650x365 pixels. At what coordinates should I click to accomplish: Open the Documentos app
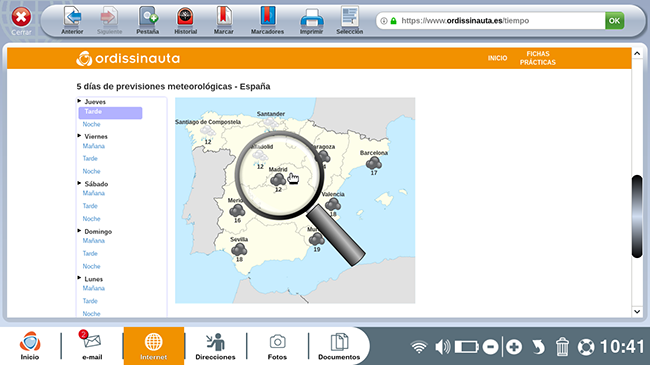[x=339, y=346]
